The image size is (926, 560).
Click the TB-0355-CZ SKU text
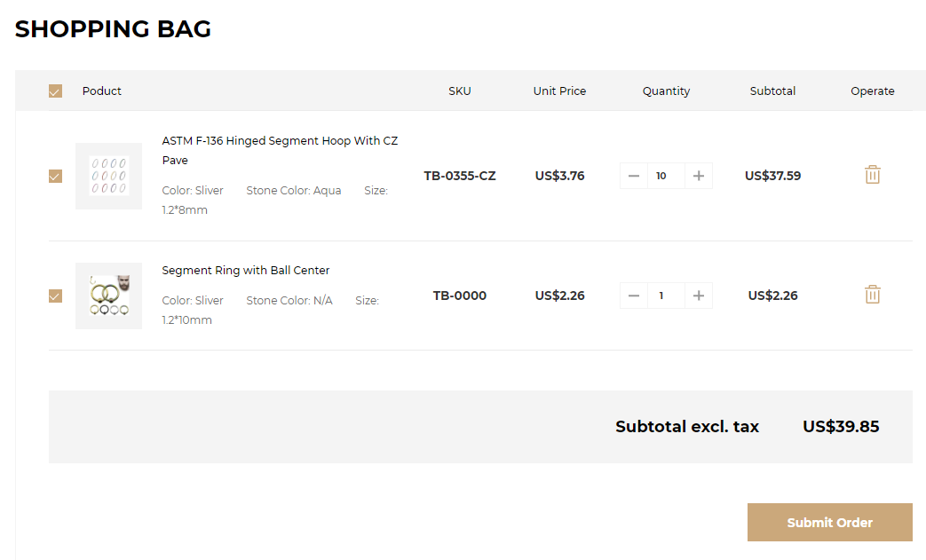(x=460, y=176)
